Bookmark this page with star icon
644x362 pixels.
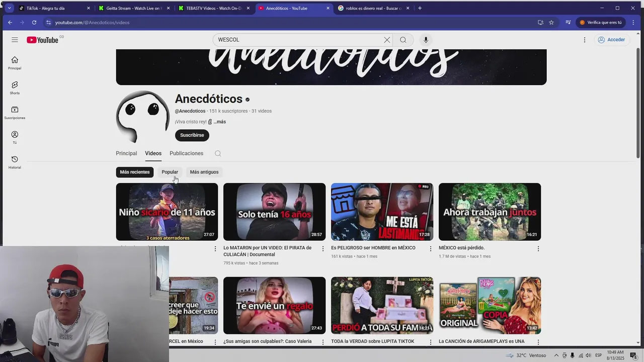click(551, 23)
